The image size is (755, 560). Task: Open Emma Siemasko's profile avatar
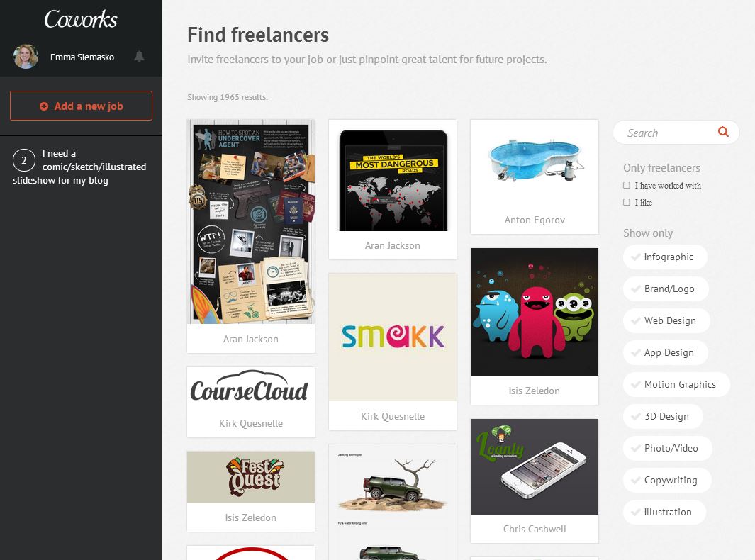pyautogui.click(x=26, y=57)
